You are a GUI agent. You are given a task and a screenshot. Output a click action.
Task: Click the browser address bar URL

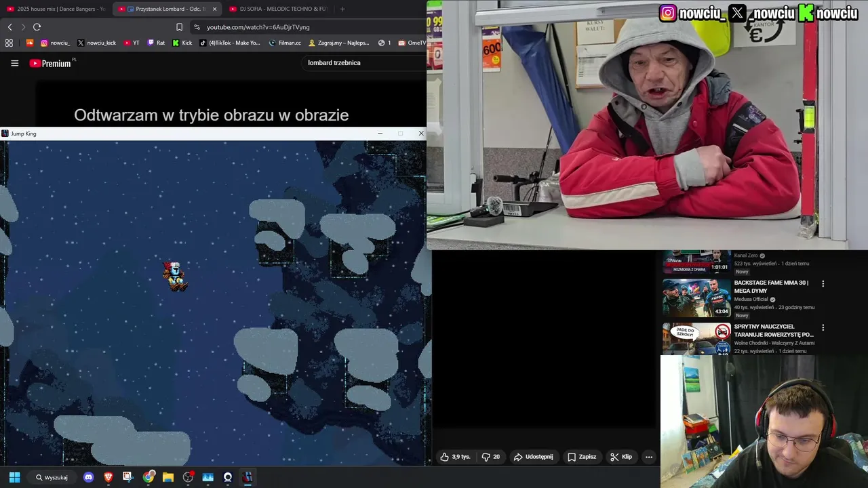point(258,27)
